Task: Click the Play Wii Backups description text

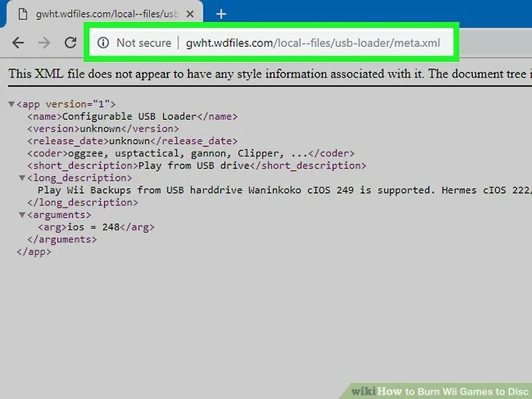Action: click(x=284, y=190)
